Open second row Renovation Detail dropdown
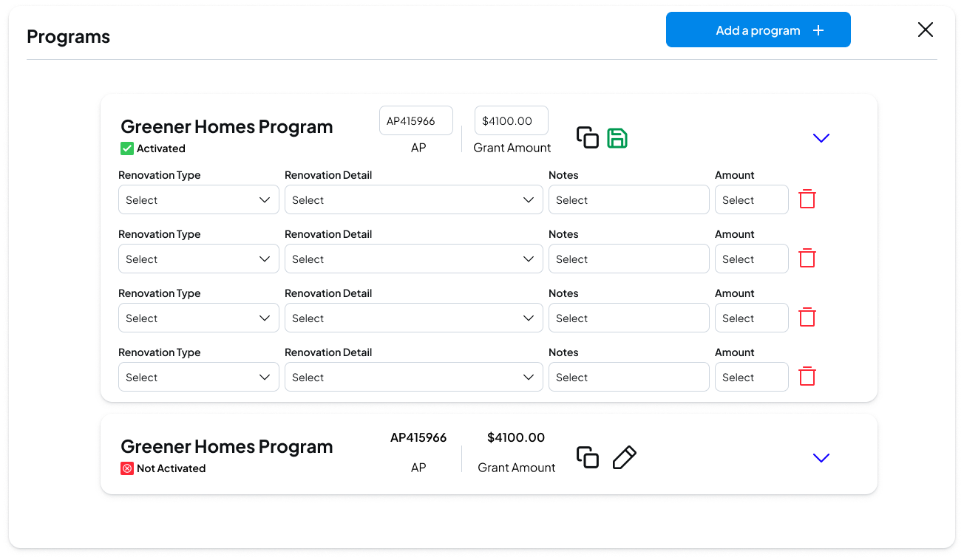The height and width of the screenshot is (560, 964). pos(414,259)
